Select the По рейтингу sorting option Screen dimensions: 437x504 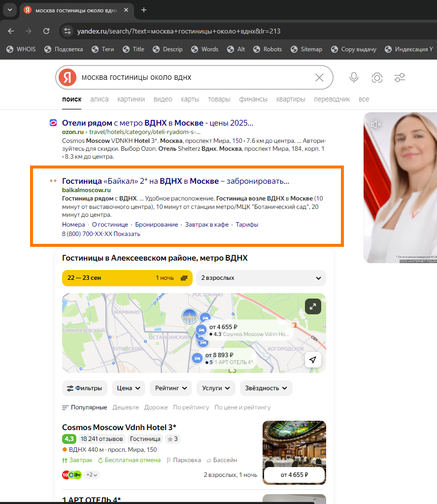pos(191,407)
